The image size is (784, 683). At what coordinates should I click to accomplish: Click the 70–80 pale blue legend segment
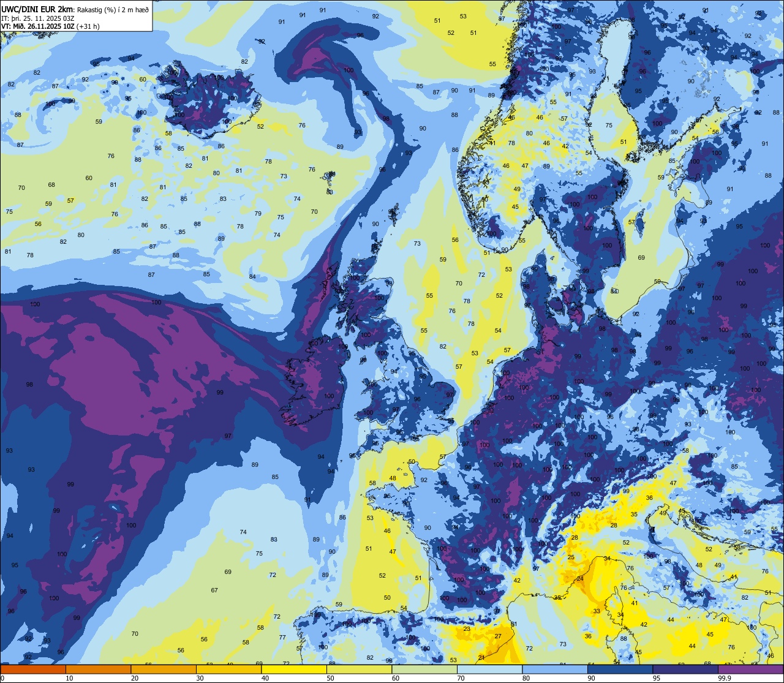click(x=489, y=669)
